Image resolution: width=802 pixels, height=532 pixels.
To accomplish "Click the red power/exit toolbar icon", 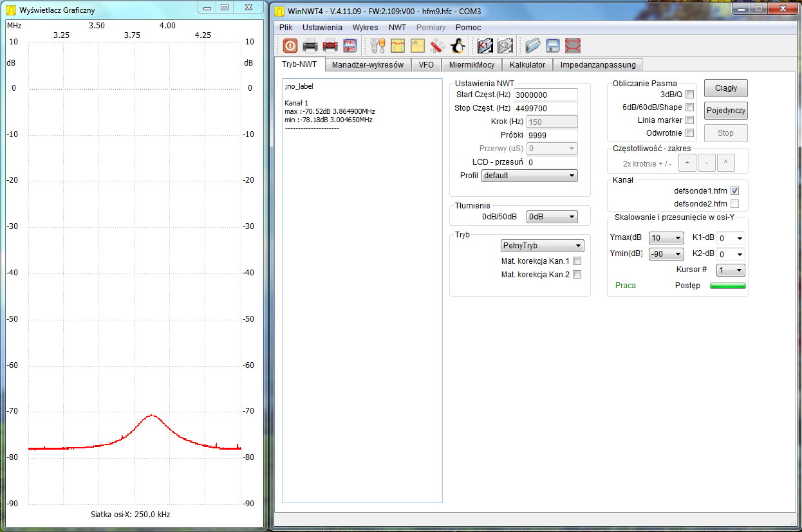I will pos(290,46).
